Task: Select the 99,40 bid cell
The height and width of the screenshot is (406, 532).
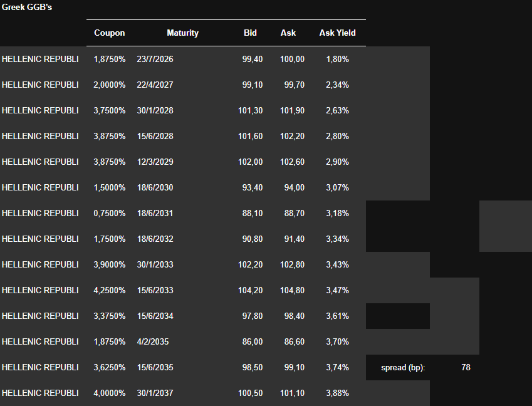Action: [x=253, y=59]
